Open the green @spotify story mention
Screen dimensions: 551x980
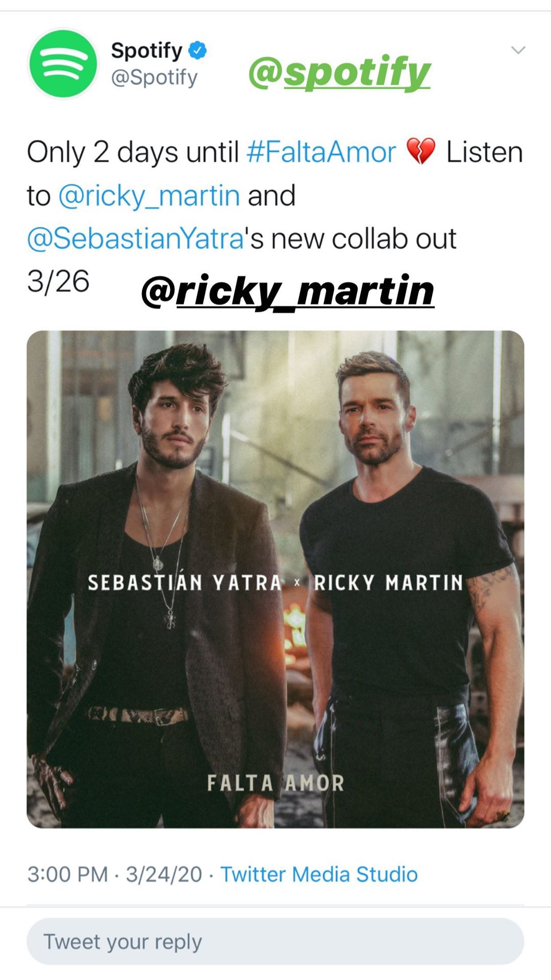coord(340,72)
